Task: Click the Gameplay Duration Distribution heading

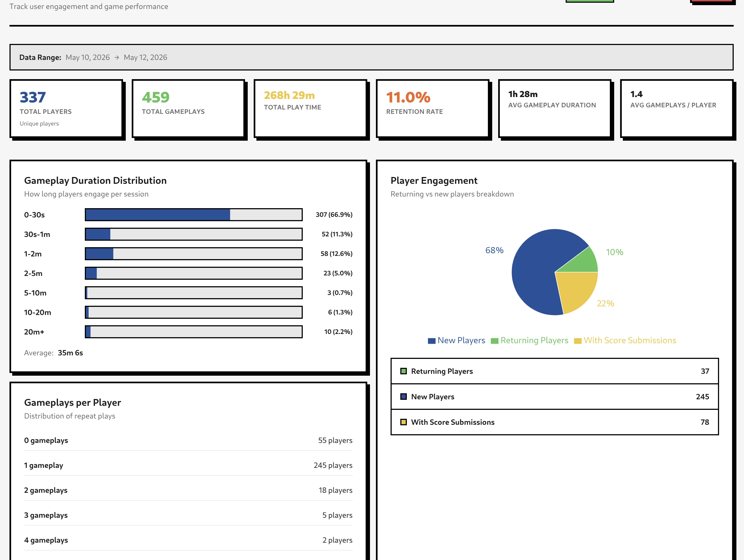Action: pos(95,181)
